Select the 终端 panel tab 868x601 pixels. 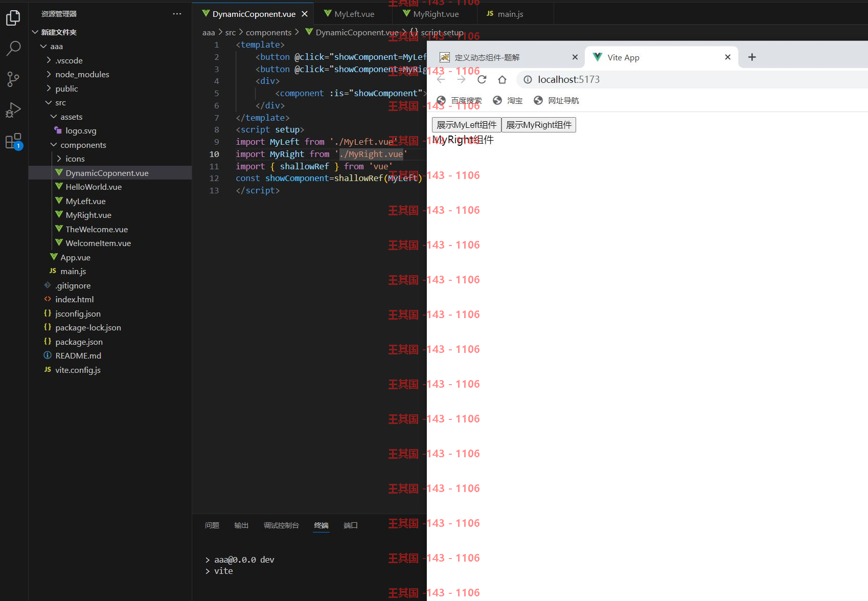322,525
